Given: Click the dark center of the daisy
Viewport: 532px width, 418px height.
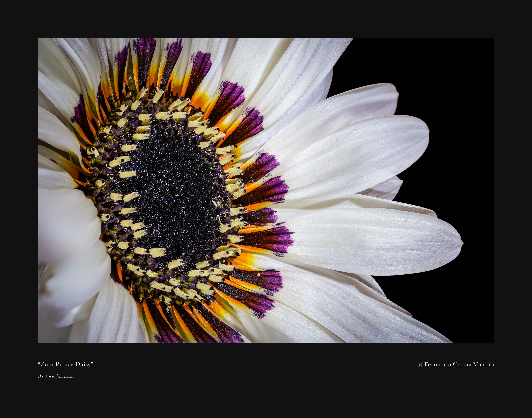Looking at the screenshot, I should [x=171, y=196].
